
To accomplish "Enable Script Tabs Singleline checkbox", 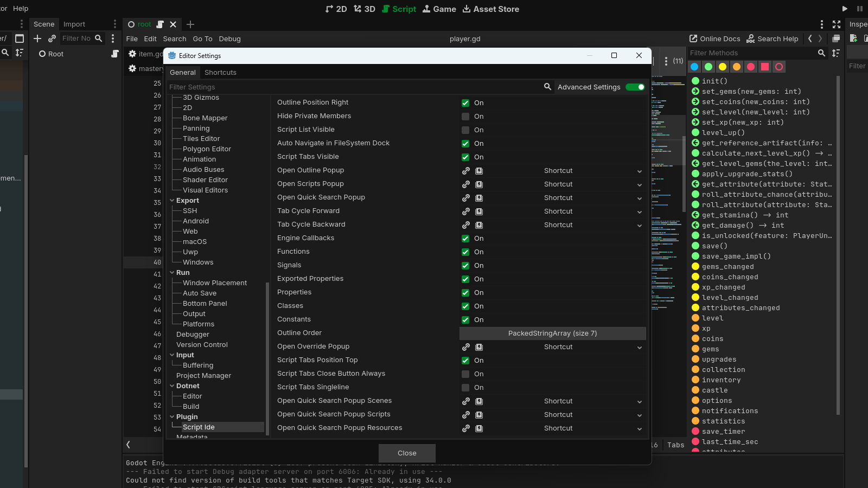I will (465, 388).
